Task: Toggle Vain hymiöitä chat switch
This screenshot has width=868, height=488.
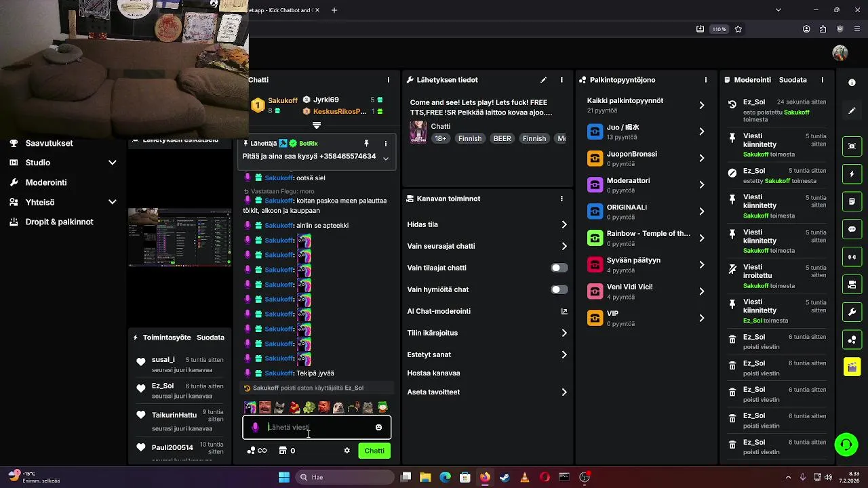Action: point(559,289)
